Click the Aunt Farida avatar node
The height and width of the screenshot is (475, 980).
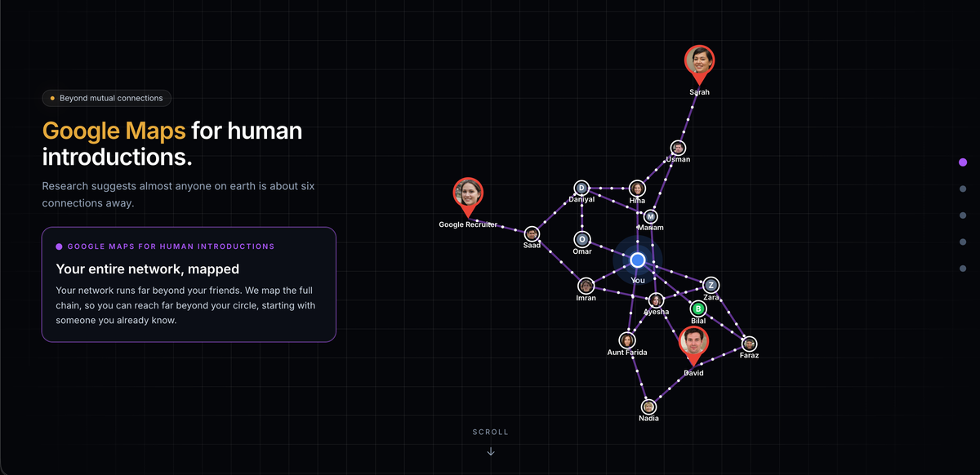(627, 340)
